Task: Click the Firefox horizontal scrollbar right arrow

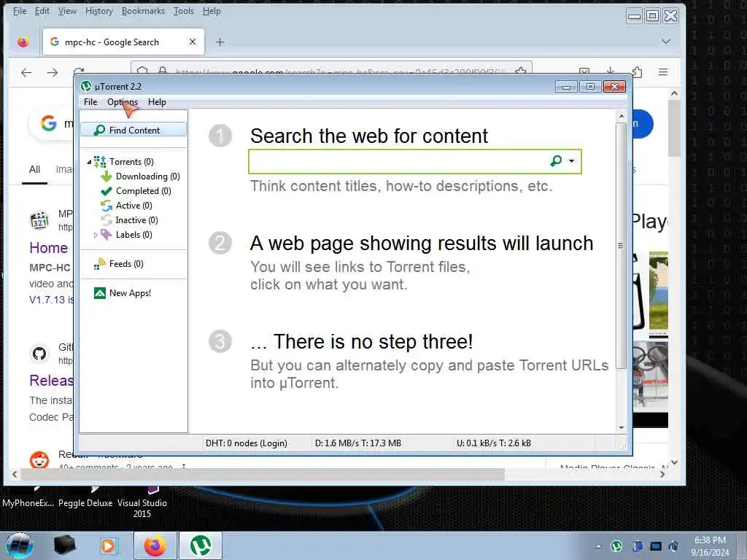Action: [x=662, y=474]
